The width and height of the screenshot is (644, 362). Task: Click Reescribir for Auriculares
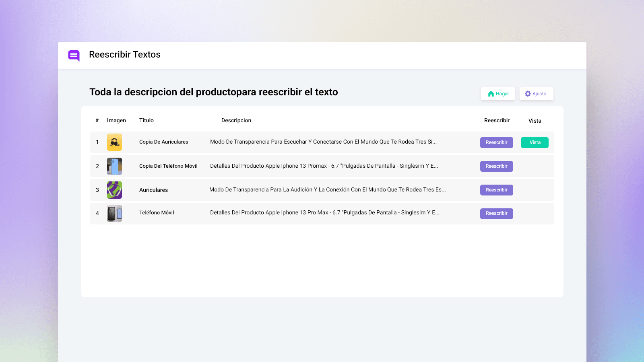pos(496,190)
